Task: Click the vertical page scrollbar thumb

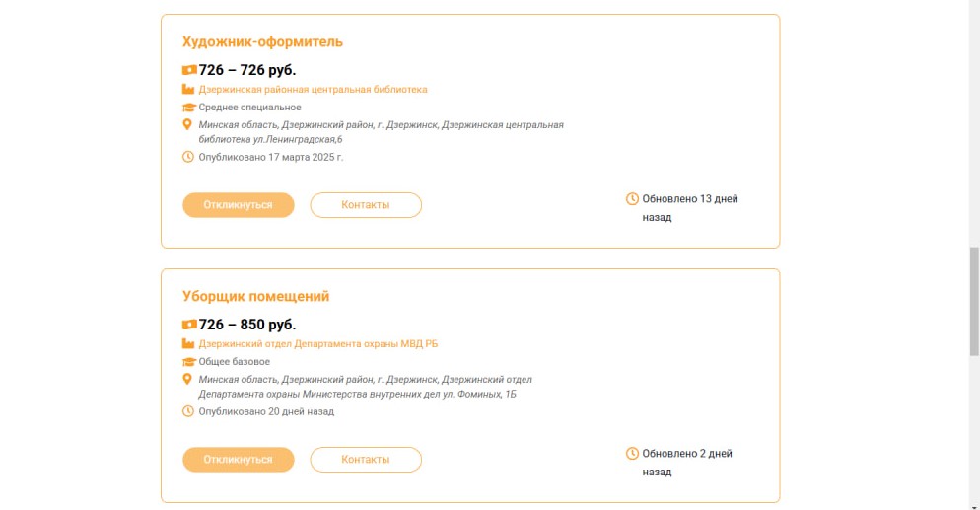Action: (974, 301)
